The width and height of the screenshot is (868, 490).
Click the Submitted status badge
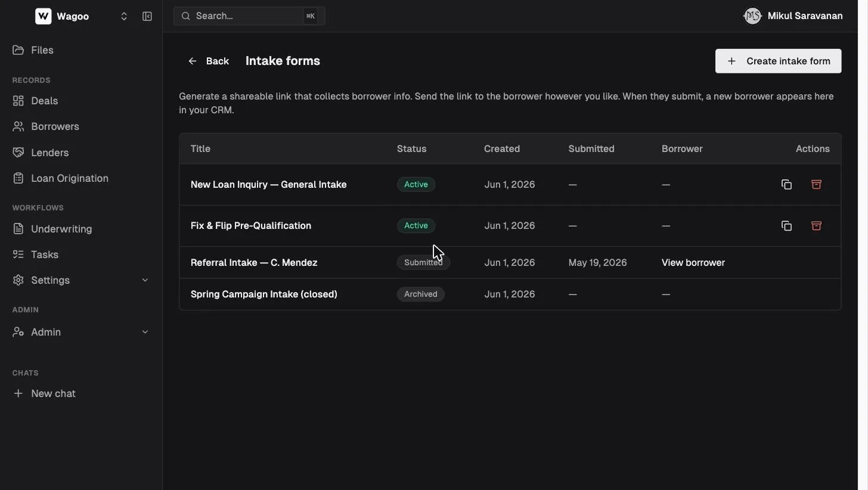[423, 262]
